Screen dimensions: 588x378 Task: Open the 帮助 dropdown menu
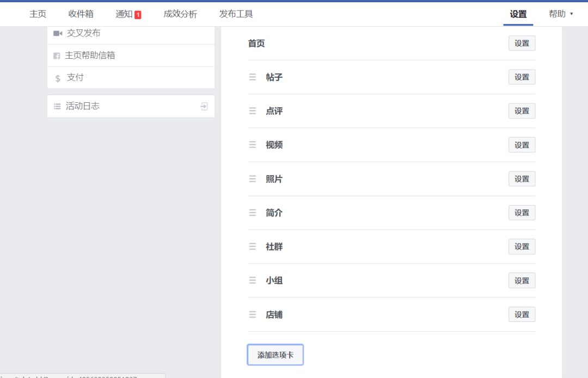click(x=561, y=14)
